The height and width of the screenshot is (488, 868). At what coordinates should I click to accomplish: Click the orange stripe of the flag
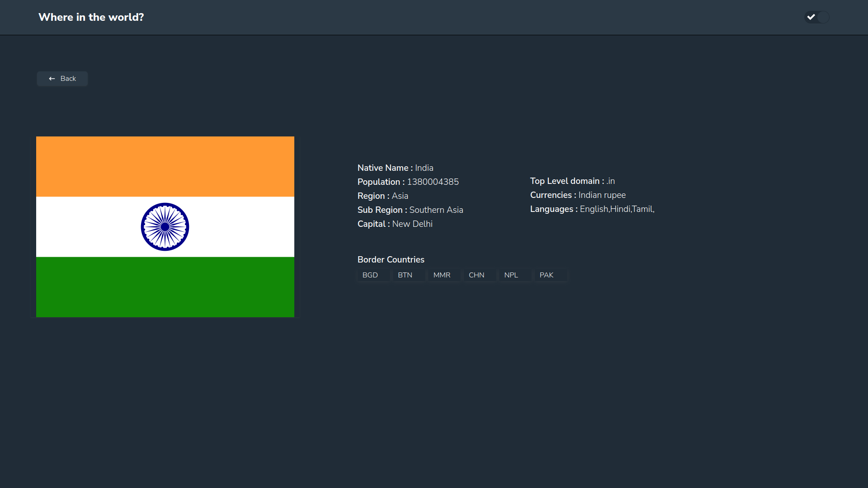tap(165, 166)
